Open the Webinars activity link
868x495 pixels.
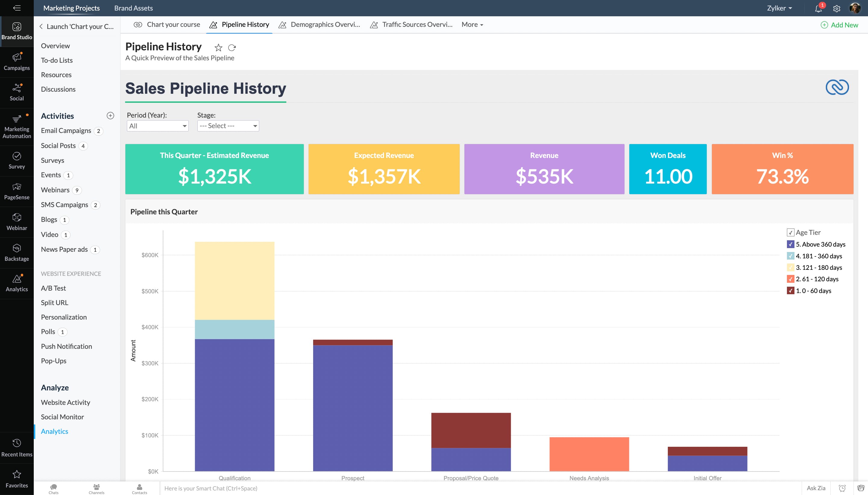coord(55,190)
